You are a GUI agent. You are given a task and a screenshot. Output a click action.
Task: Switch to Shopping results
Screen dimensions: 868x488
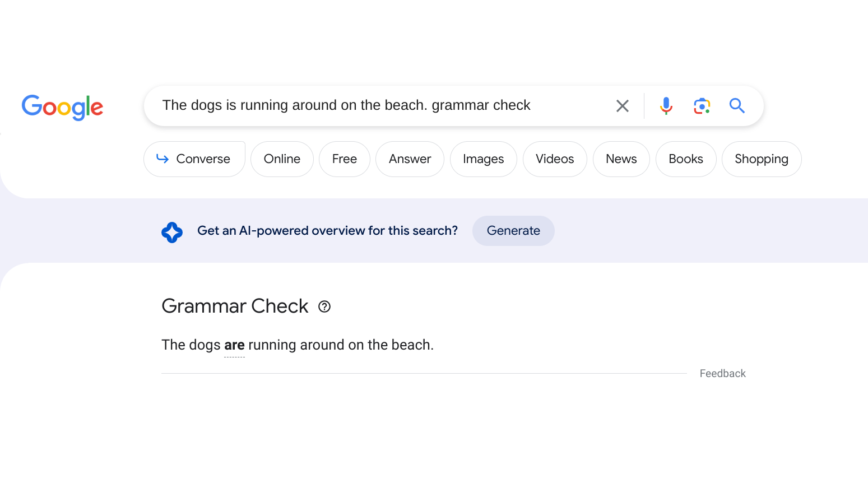pyautogui.click(x=761, y=159)
